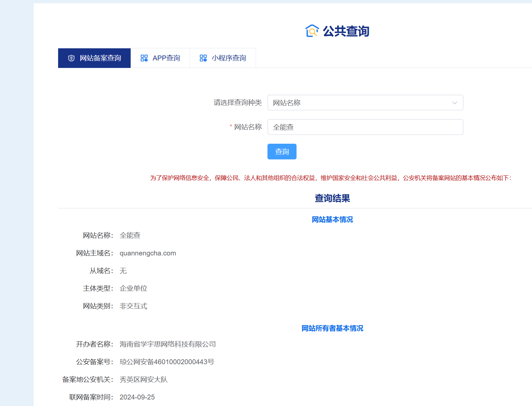Viewport: 532px width, 406px height.
Task: Click the 公共查询 page title
Action: pos(346,31)
